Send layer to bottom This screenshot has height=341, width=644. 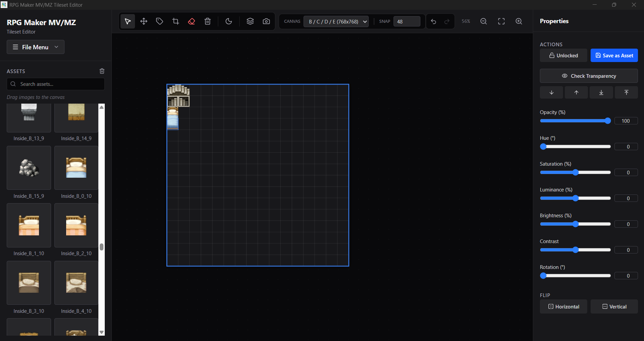point(601,93)
